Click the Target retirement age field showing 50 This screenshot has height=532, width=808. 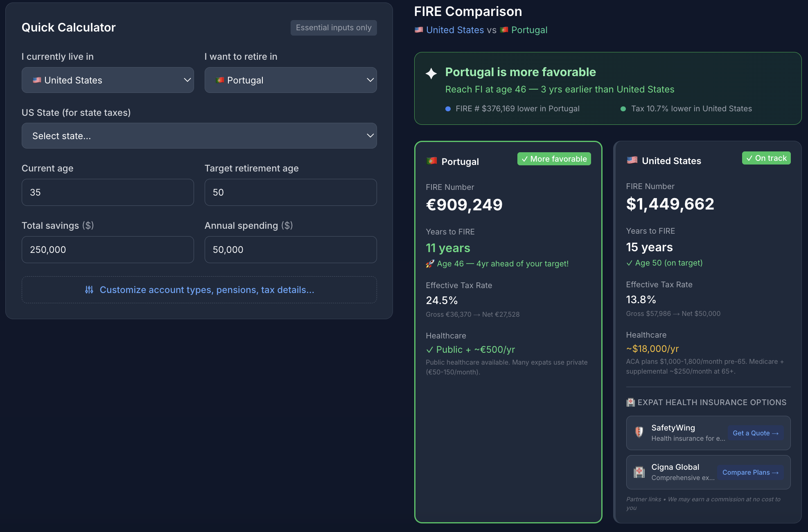pyautogui.click(x=291, y=192)
